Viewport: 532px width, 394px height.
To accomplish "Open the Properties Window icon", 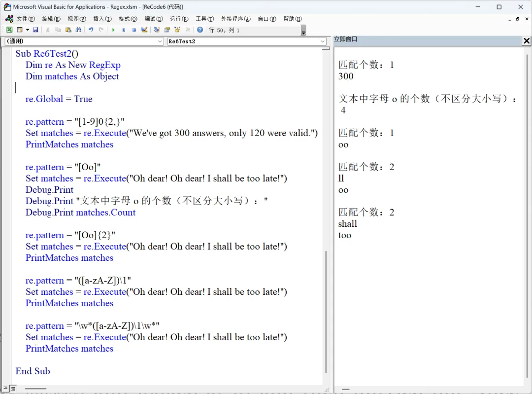I will 167,30.
